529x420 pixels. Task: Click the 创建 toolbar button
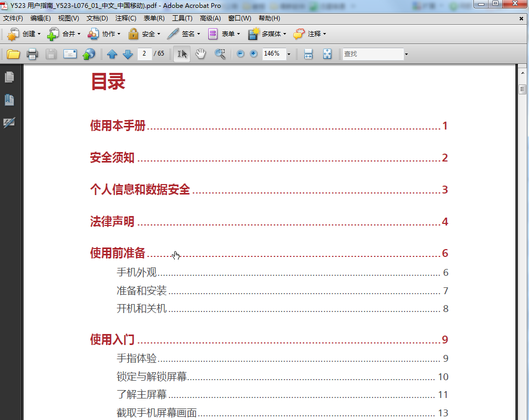click(x=25, y=34)
